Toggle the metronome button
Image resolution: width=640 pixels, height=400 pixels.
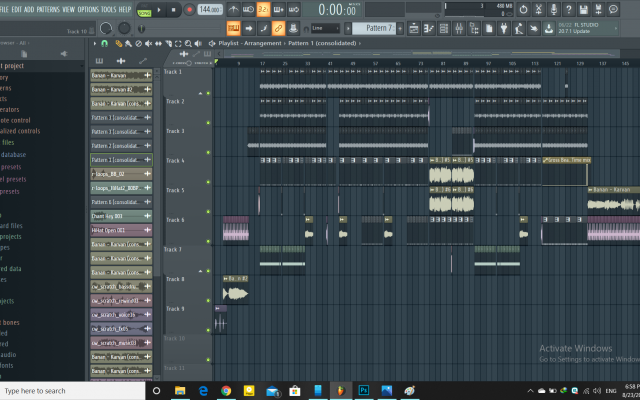(x=233, y=9)
